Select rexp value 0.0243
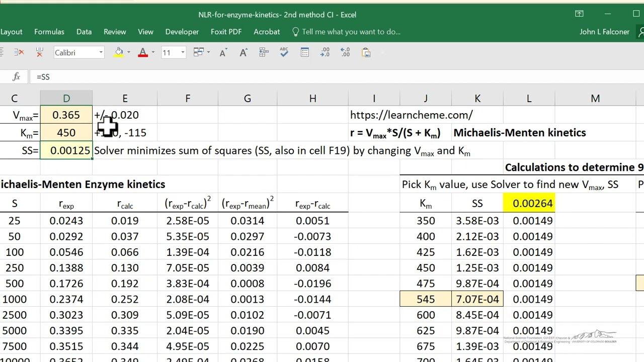The image size is (644, 362). 66,221
